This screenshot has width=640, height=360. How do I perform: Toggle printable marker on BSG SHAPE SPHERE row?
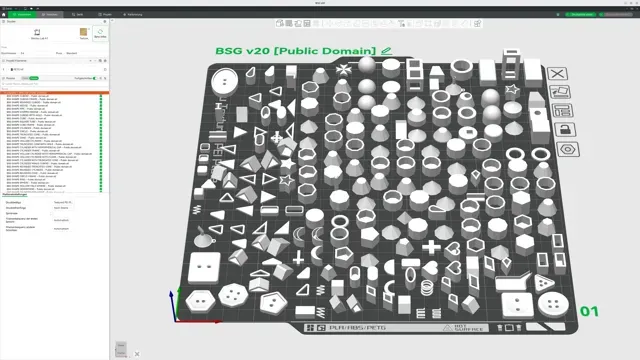click(101, 182)
